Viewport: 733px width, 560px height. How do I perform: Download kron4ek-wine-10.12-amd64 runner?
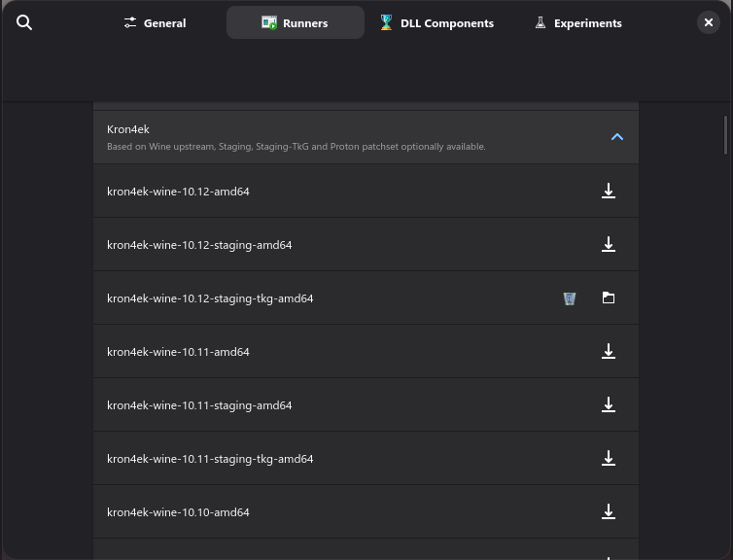(609, 192)
